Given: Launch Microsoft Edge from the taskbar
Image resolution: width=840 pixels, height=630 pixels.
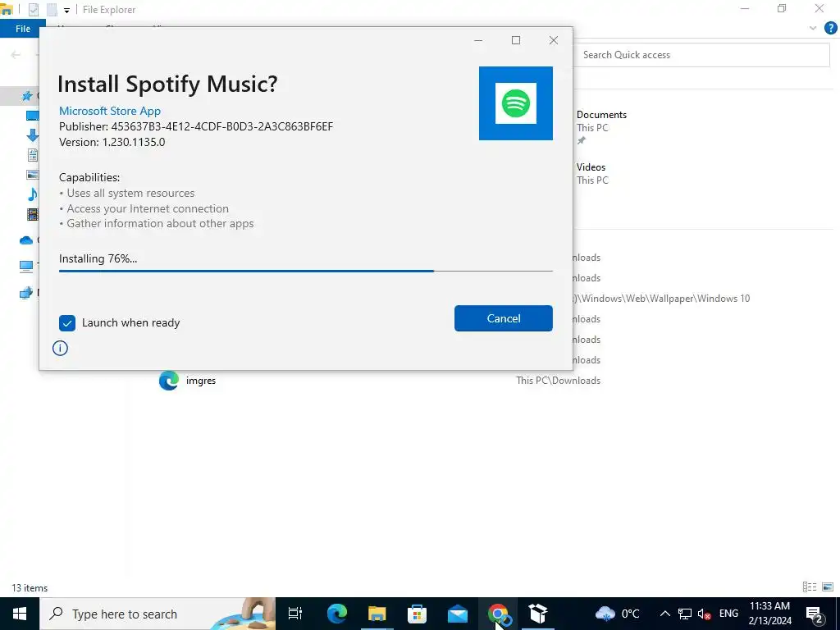Looking at the screenshot, I should click(337, 614).
